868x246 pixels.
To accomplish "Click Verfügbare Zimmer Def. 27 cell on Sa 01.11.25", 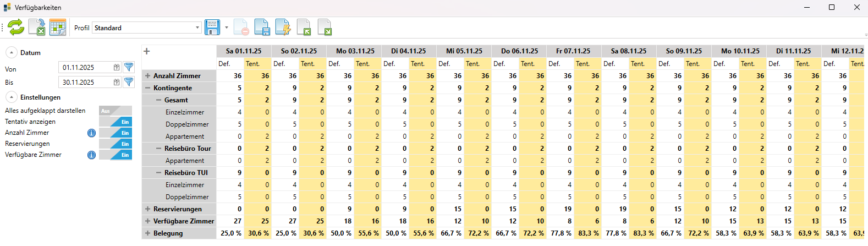I will [230, 221].
